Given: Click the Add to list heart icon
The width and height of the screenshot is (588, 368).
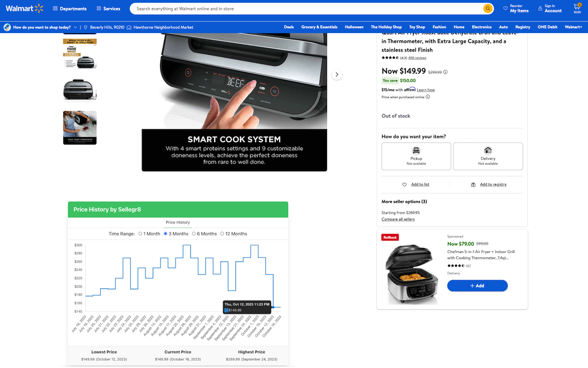Looking at the screenshot, I should point(405,184).
